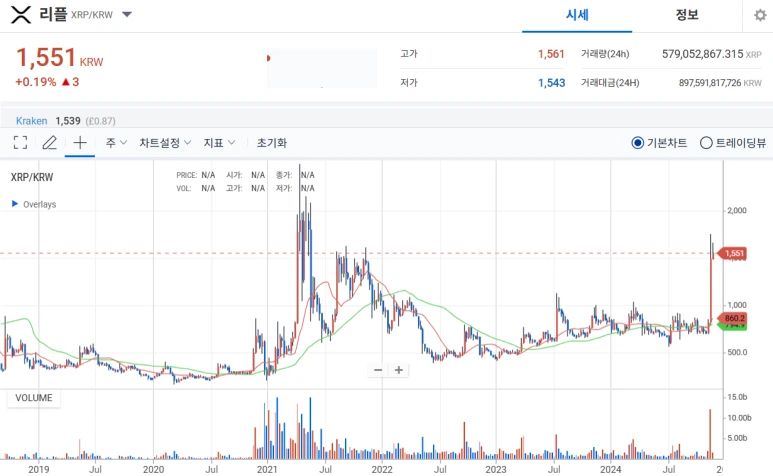
Task: Zoom in chart with plus button
Action: (x=399, y=370)
